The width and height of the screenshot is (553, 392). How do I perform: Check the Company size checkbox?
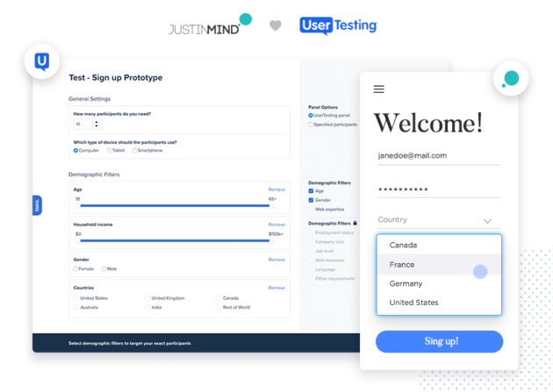[311, 242]
